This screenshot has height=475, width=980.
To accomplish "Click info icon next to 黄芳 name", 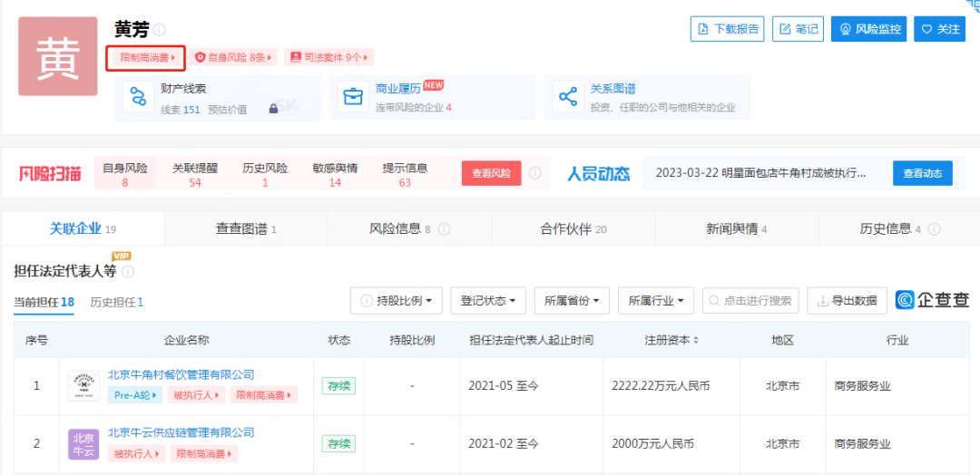I will (x=160, y=30).
